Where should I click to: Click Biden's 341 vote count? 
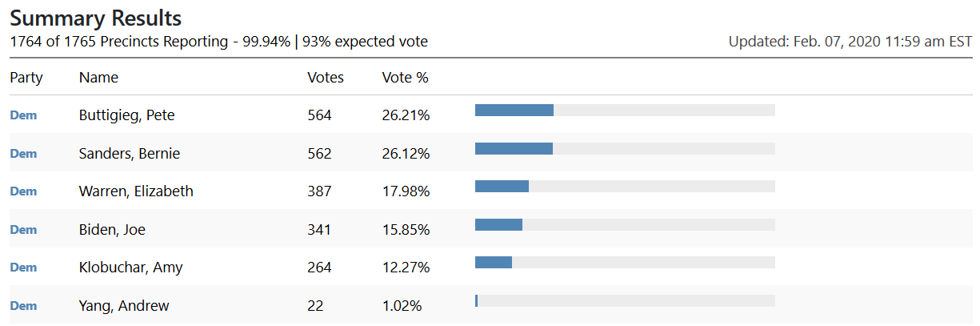[319, 230]
